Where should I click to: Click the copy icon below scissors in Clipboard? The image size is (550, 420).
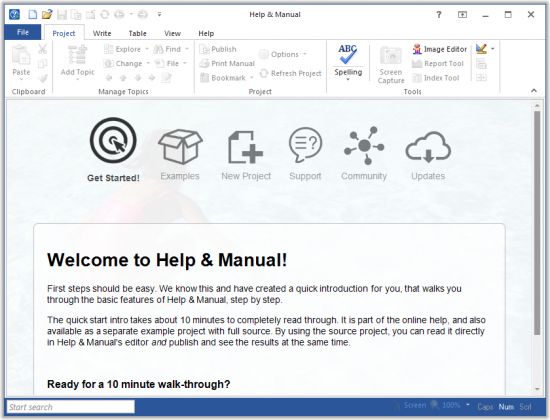click(42, 64)
